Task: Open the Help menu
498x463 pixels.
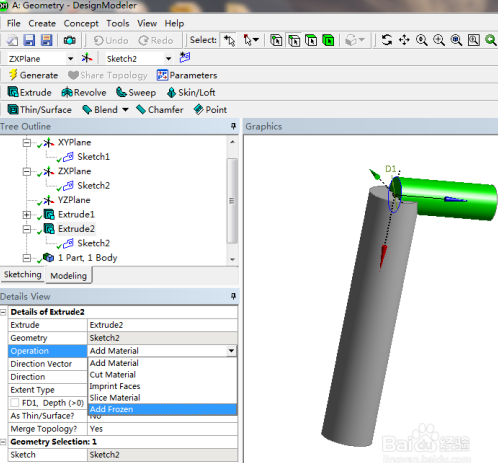Action: 174,23
